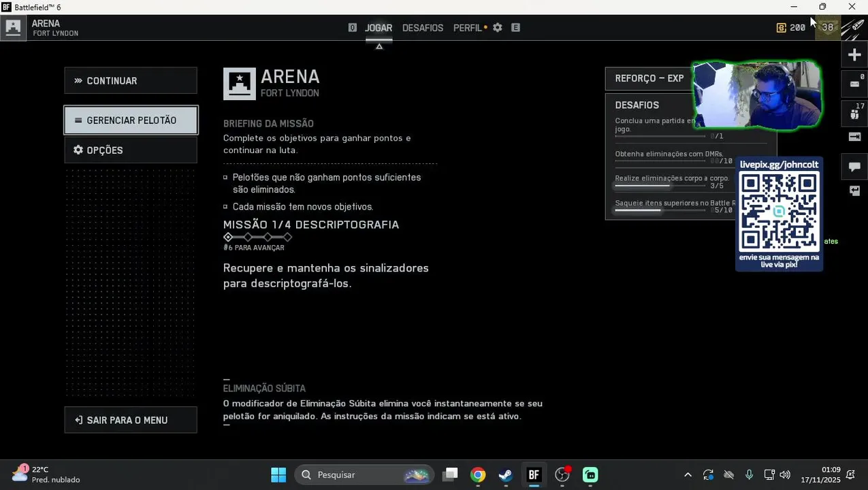Click the Battlefield BF taskbar icon

pos(534,474)
